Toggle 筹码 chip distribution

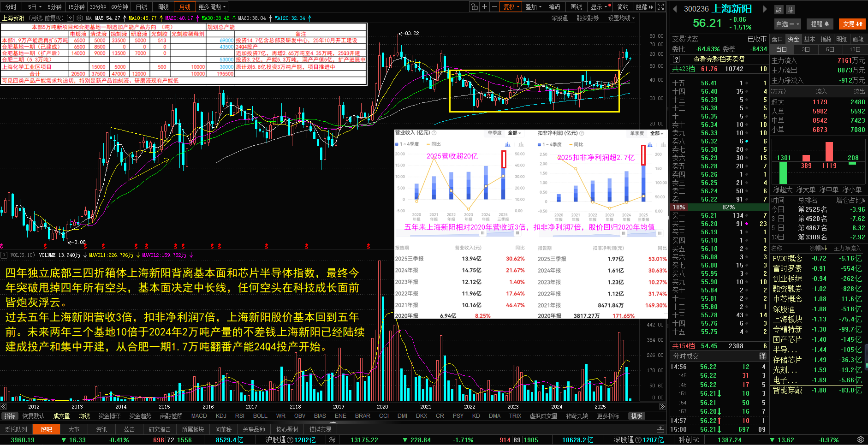pyautogui.click(x=554, y=7)
